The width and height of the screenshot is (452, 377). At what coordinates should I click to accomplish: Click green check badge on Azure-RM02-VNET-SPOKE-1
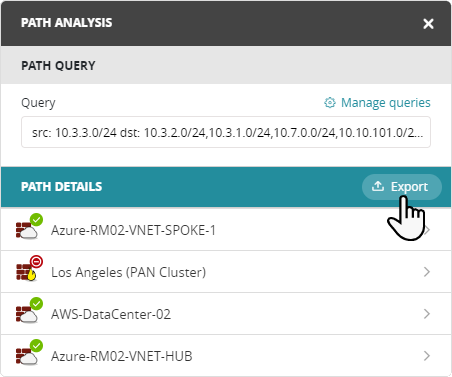click(36, 220)
